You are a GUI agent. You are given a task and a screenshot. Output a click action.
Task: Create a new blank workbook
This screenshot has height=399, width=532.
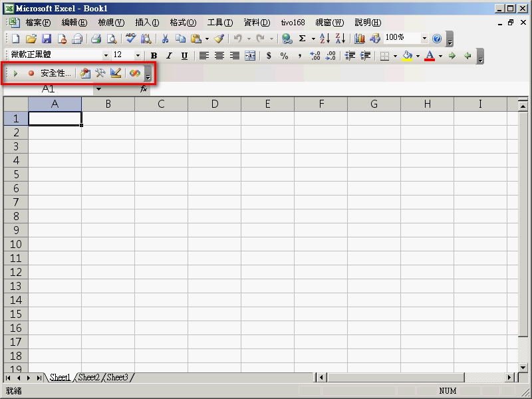[15, 39]
